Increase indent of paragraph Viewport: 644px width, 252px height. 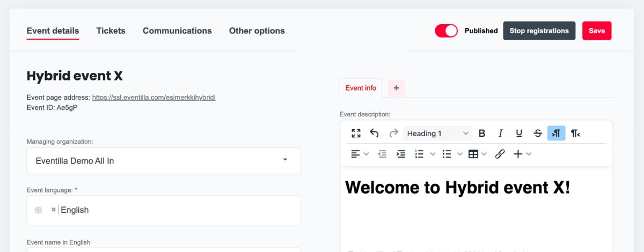click(x=401, y=154)
